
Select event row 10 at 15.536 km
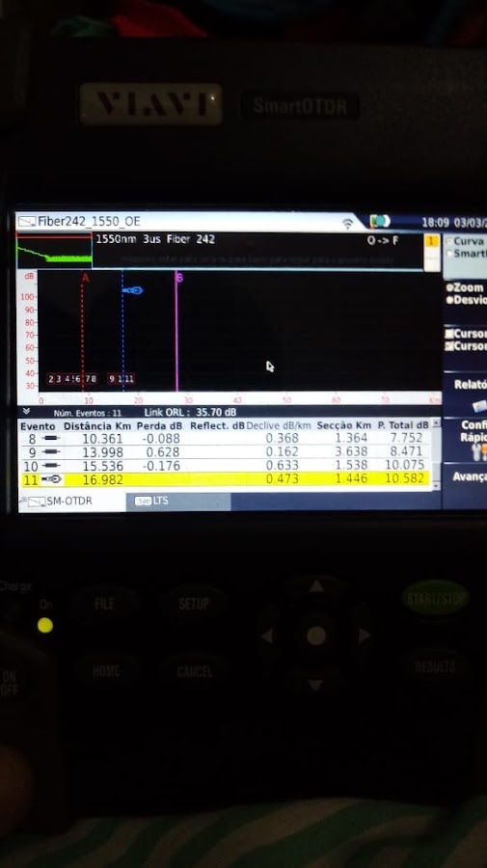click(224, 466)
